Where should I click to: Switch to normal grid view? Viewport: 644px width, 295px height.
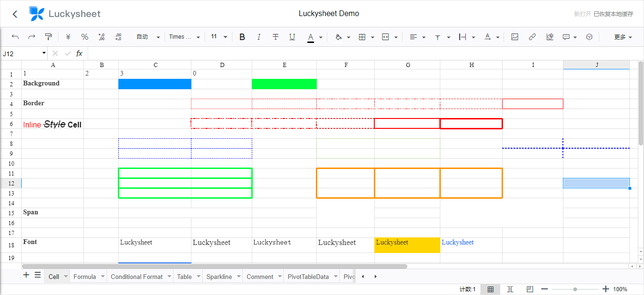coord(490,289)
